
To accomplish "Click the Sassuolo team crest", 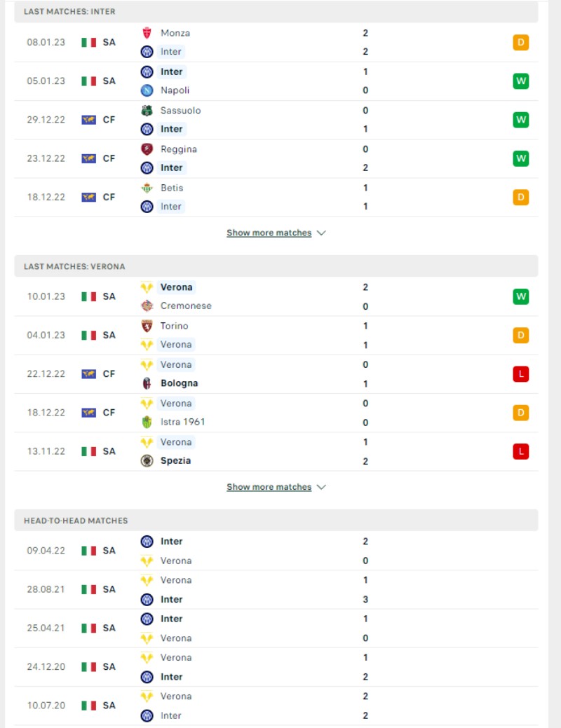I will pos(147,111).
